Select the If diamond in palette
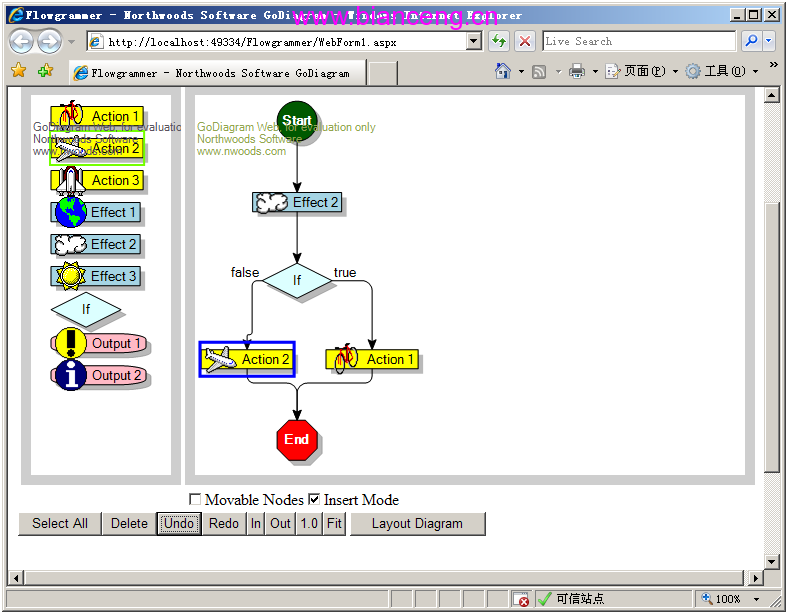 pyautogui.click(x=86, y=309)
